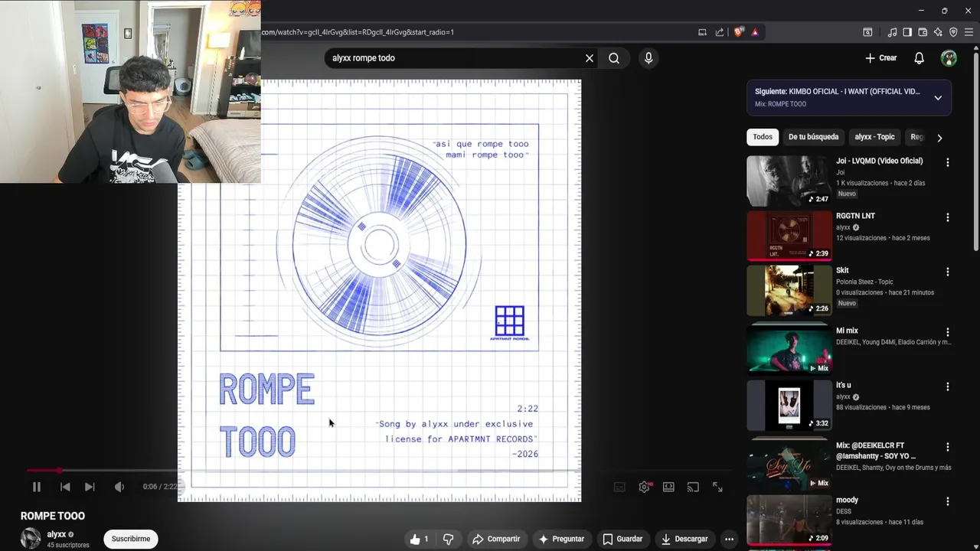Viewport: 980px width, 551px height.
Task: Share this page from address bar
Action: [720, 32]
